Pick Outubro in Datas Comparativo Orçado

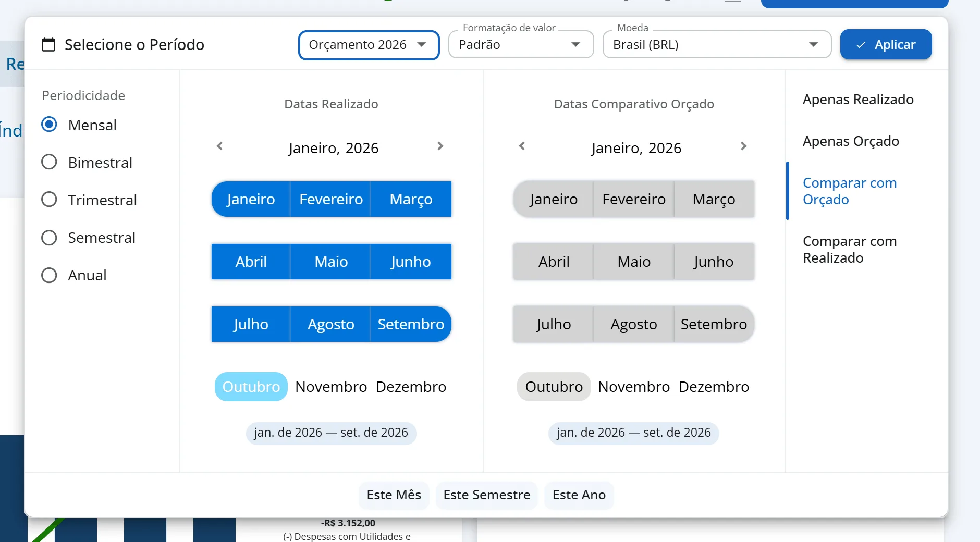tap(554, 387)
